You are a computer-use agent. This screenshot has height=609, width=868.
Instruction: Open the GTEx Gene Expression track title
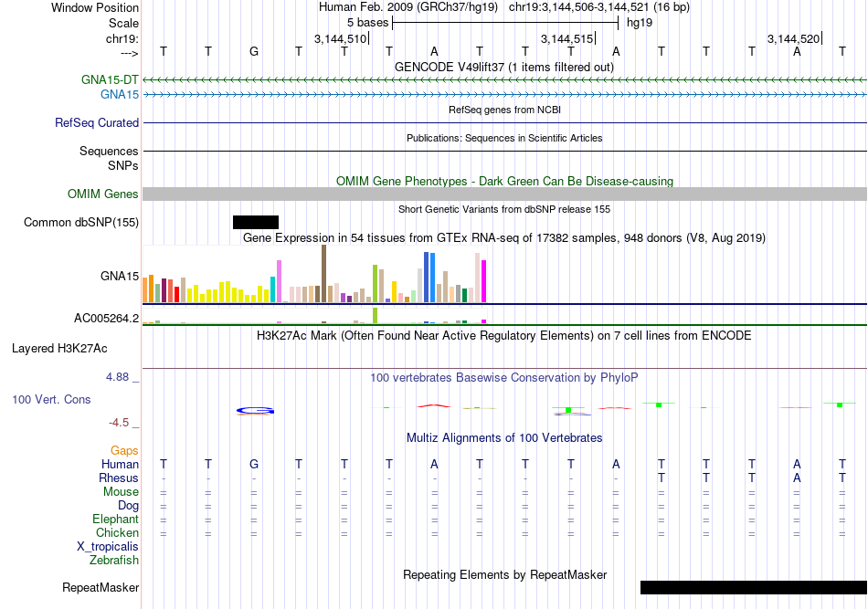click(x=504, y=237)
